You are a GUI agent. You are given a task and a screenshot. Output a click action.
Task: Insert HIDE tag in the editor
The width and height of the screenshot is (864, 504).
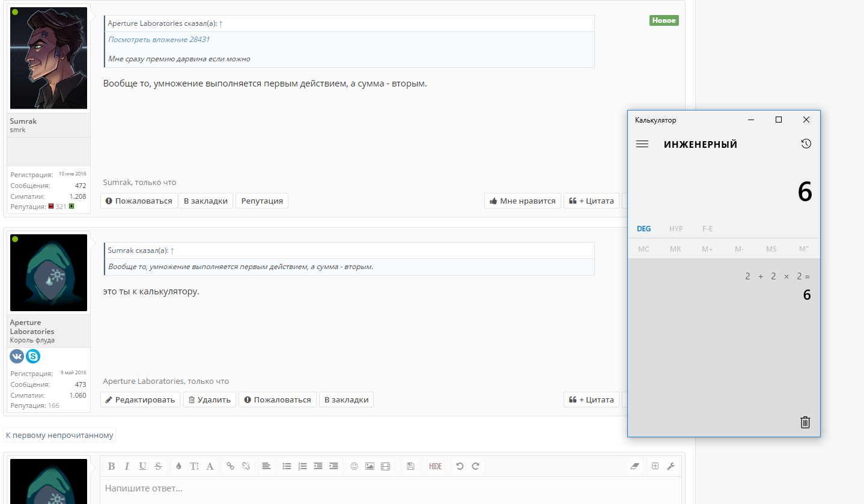[x=435, y=466]
